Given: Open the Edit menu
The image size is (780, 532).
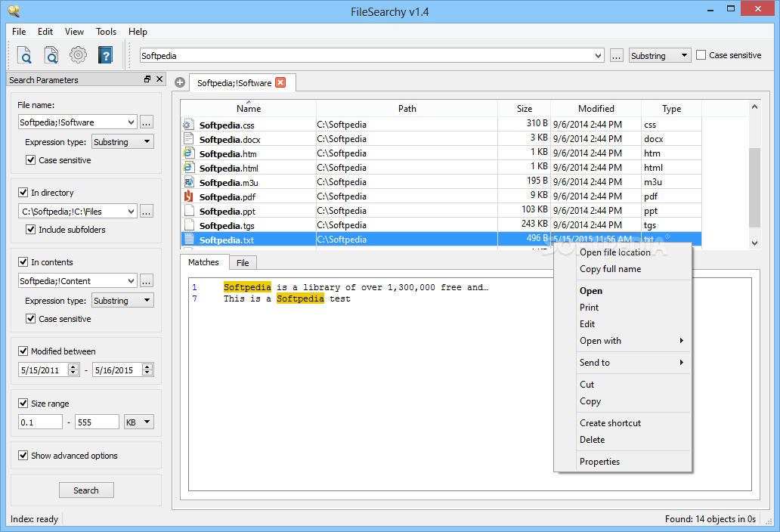Looking at the screenshot, I should tap(45, 31).
